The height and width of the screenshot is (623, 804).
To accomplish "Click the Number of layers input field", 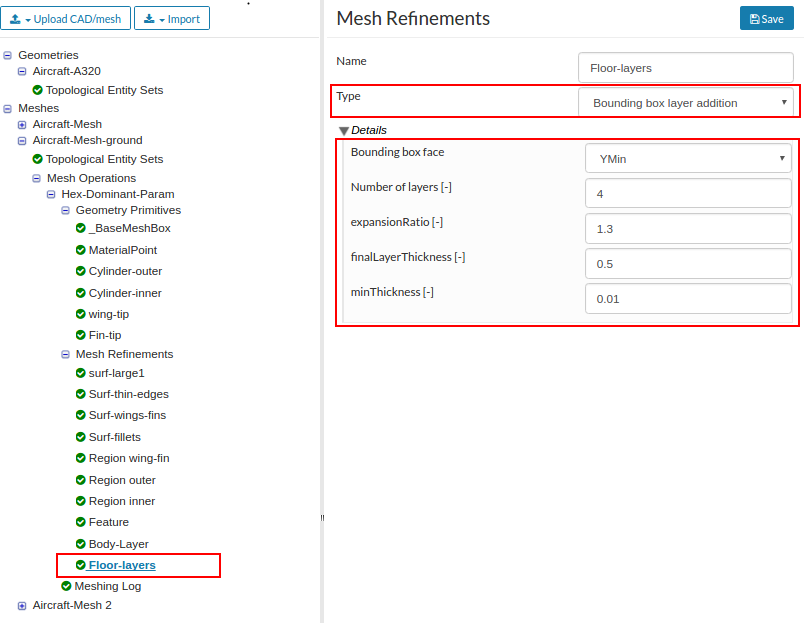I will tap(688, 193).
